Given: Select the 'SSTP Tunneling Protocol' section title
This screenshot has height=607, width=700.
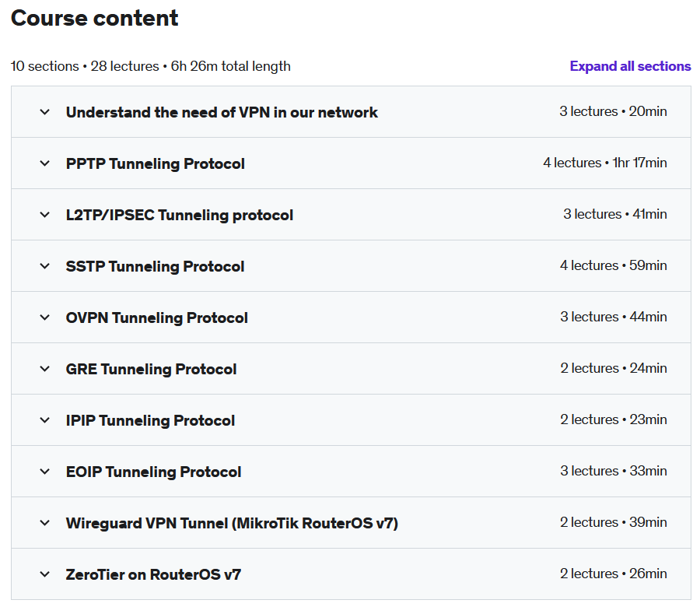Looking at the screenshot, I should 155,266.
